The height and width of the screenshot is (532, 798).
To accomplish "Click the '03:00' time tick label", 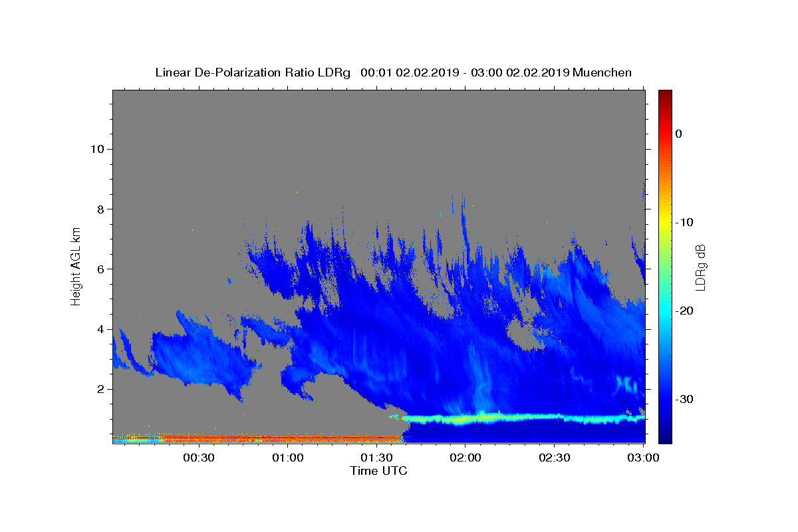I will pos(643,458).
